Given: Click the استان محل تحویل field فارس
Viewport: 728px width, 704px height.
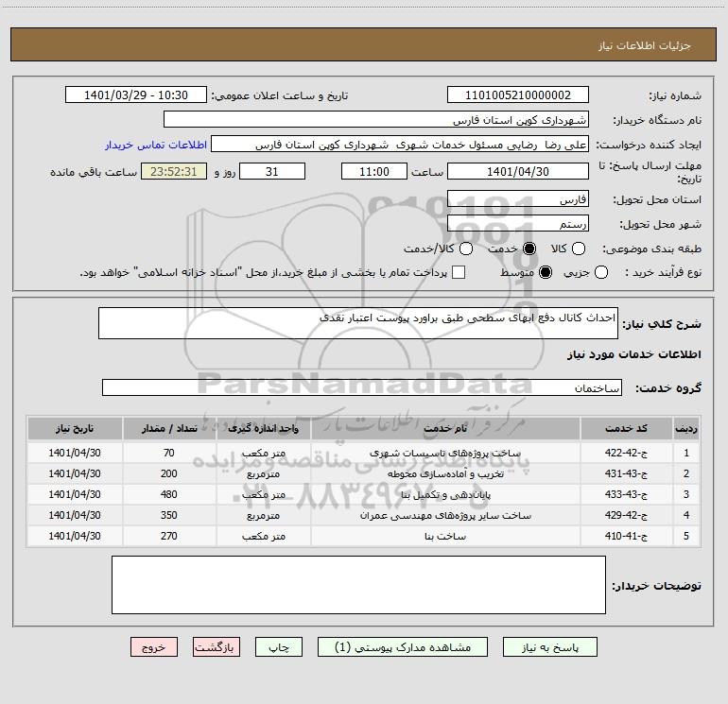Looking at the screenshot, I should [518, 198].
